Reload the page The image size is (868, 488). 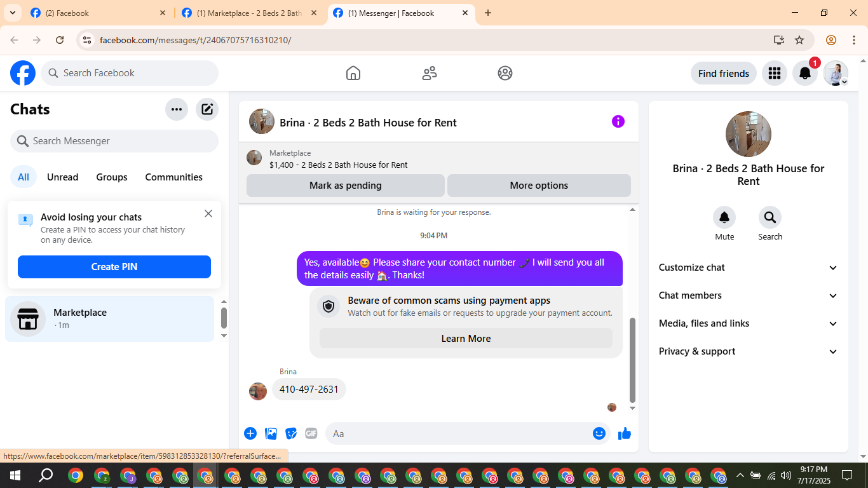60,40
